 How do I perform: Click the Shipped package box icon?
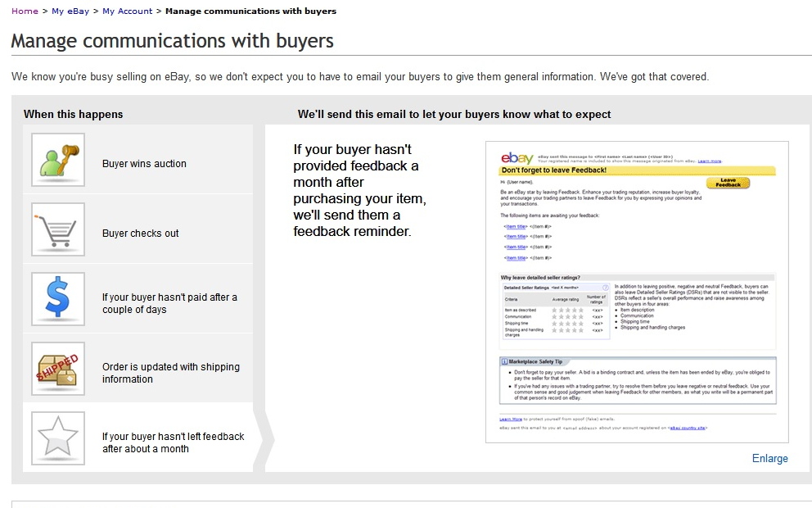point(57,369)
